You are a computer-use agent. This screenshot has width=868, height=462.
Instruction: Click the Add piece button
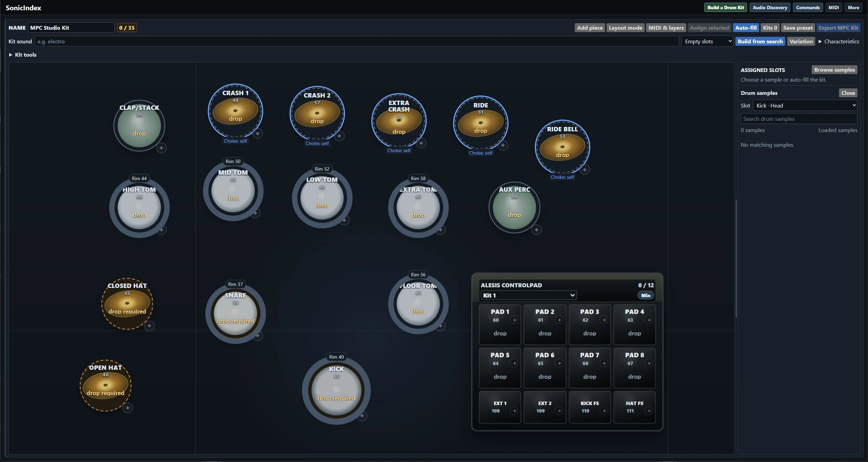590,28
